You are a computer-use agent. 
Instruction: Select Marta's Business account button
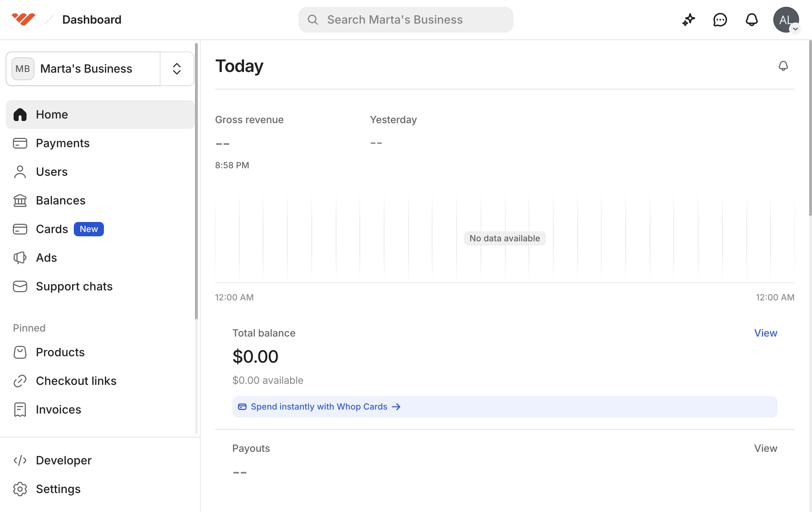[x=83, y=69]
